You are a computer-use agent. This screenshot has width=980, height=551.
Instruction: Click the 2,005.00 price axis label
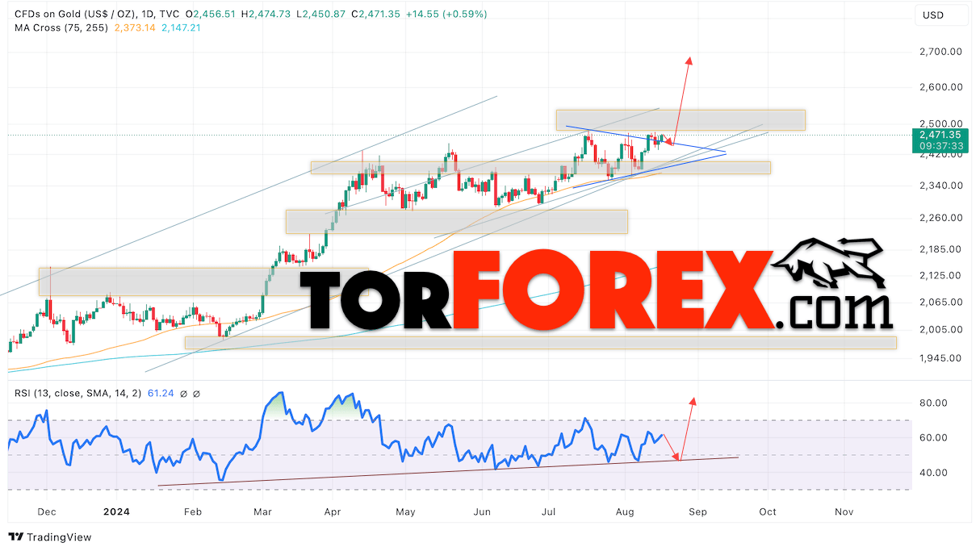click(x=941, y=330)
